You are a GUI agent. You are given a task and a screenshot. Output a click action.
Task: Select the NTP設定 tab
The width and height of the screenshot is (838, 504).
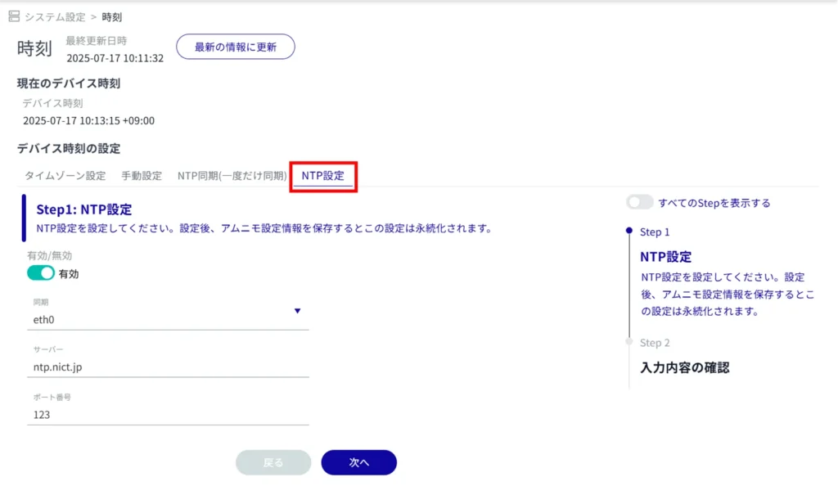click(x=322, y=176)
